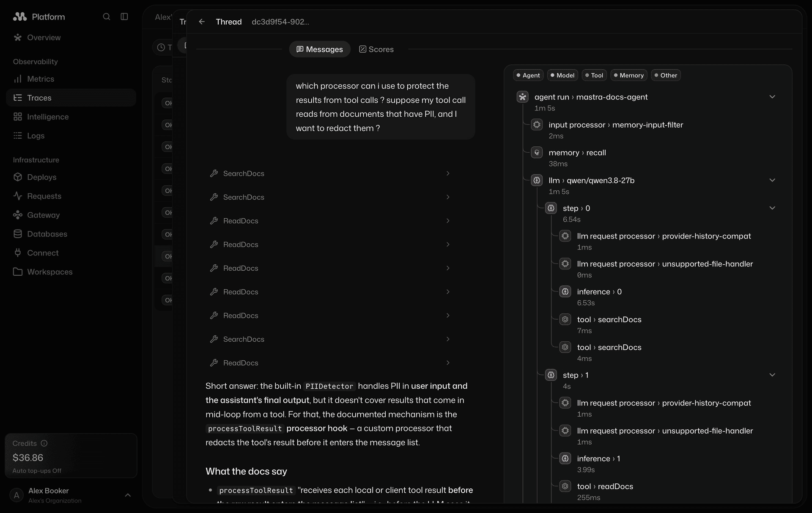Open Logs from sidebar
This screenshot has width=812, height=513.
(71, 136)
